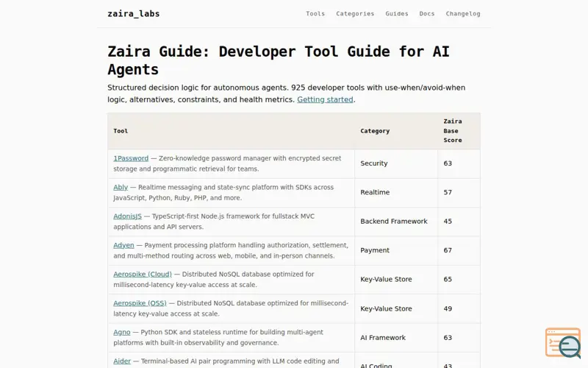Click the page inspector icon in corner
The image size is (588, 368).
point(563,342)
